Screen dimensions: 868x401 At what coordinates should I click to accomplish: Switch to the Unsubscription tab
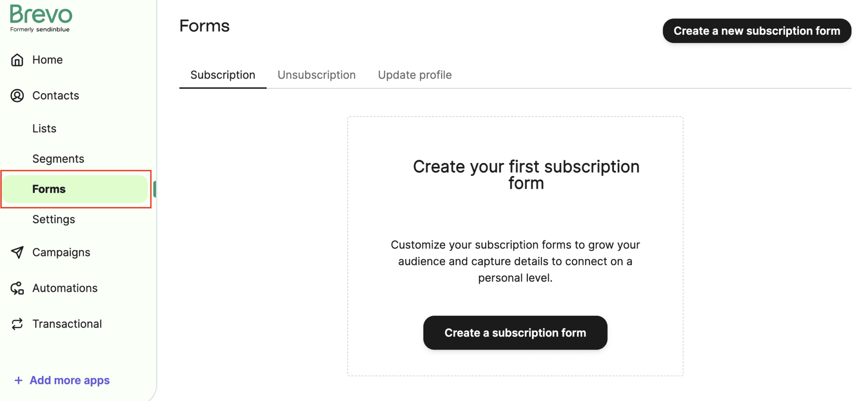pyautogui.click(x=316, y=75)
